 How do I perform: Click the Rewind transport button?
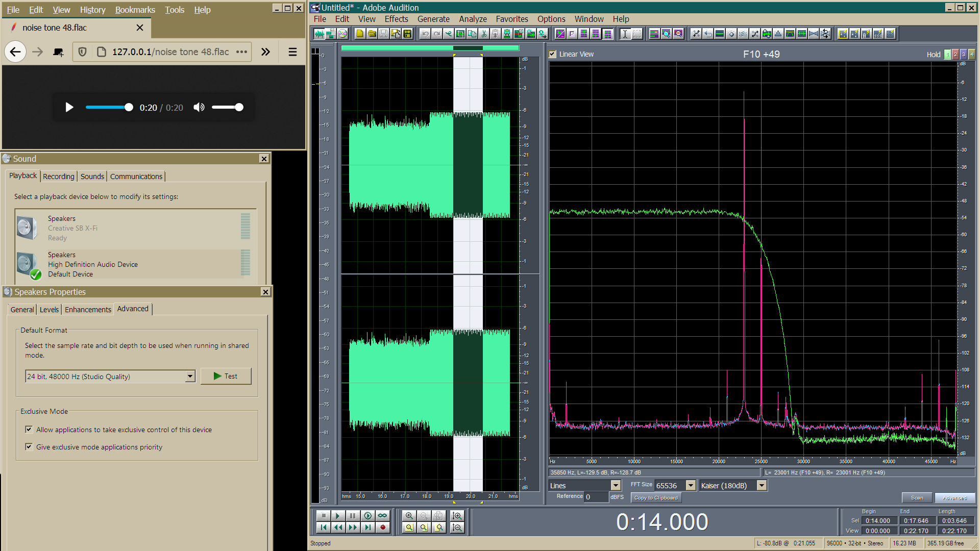[337, 528]
